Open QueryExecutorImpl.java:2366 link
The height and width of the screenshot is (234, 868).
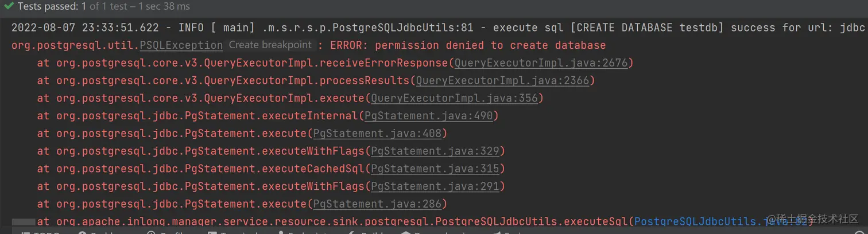pos(502,81)
